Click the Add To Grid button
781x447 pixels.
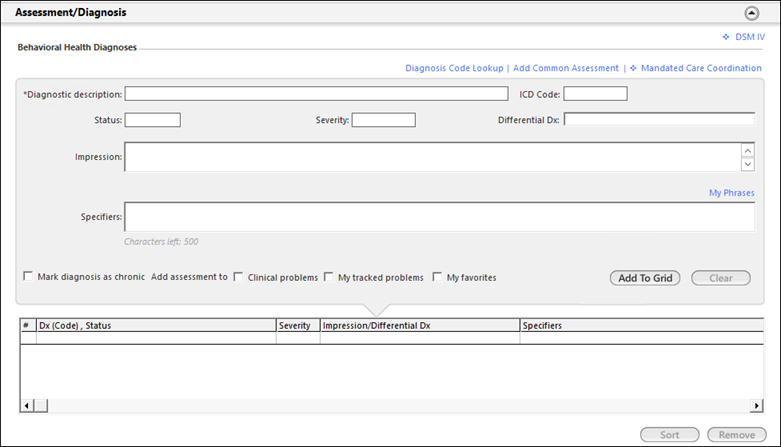click(645, 278)
